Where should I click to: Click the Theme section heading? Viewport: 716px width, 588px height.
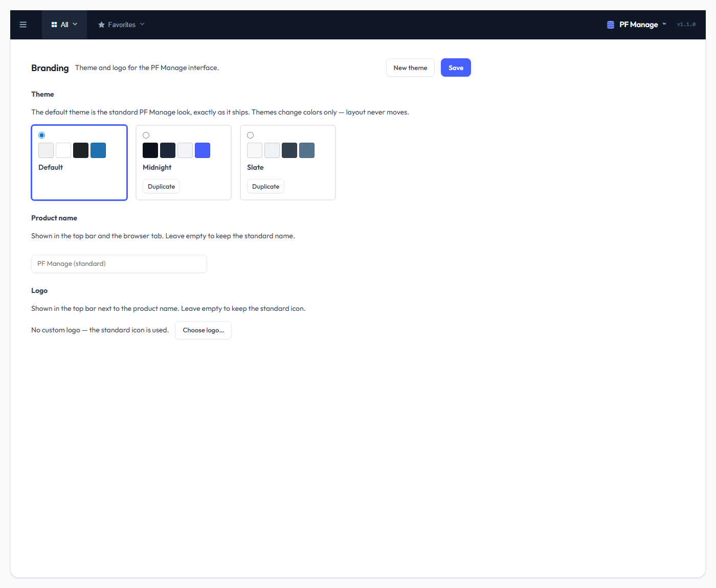42,94
